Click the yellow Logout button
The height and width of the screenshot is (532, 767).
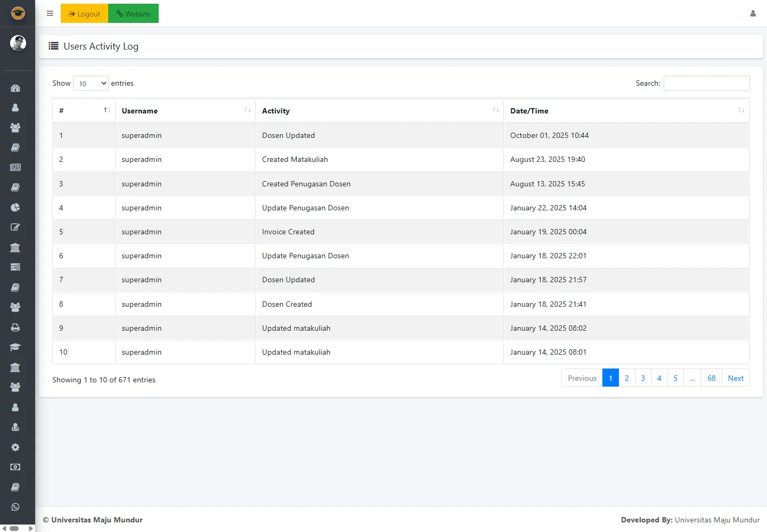click(84, 14)
